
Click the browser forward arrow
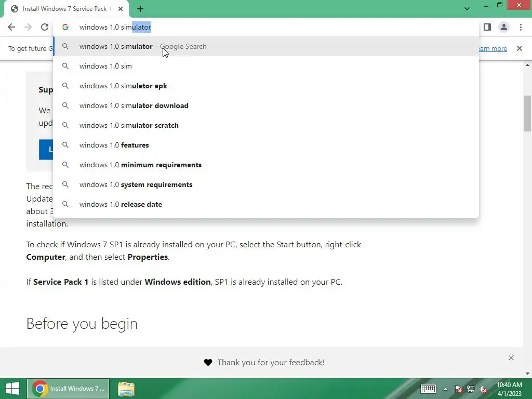tap(28, 27)
